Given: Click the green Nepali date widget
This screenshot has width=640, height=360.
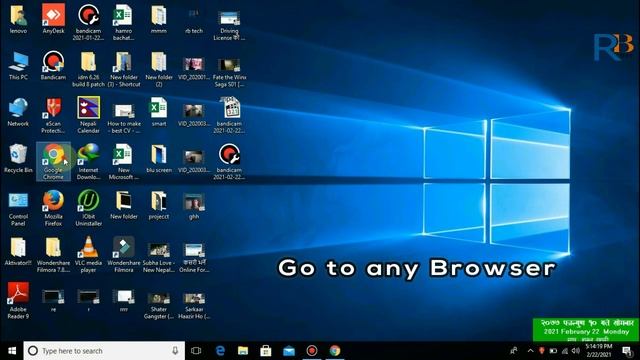Looking at the screenshot, I should (x=586, y=330).
